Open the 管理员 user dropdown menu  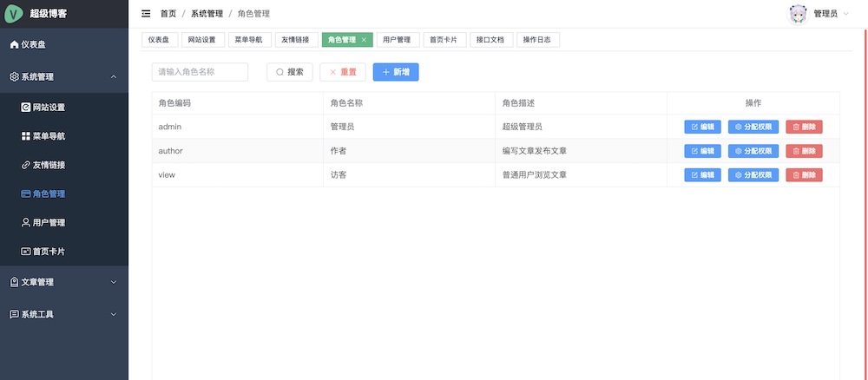[x=833, y=14]
